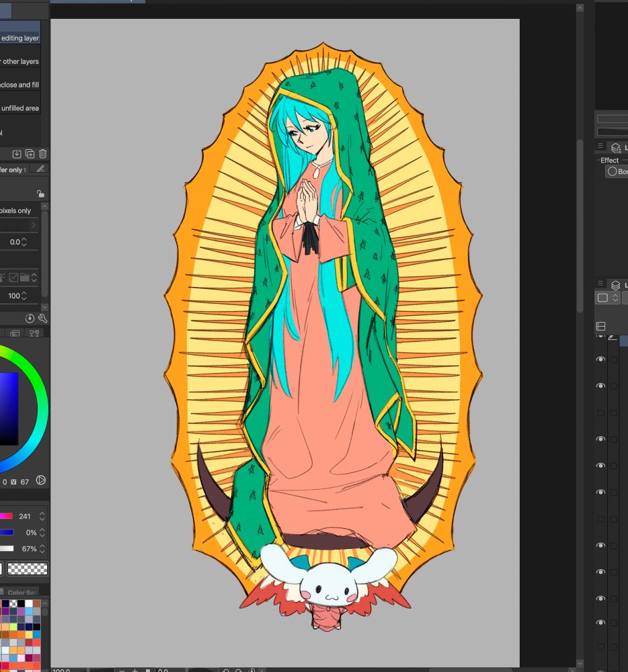The height and width of the screenshot is (672, 628).
Task: Pick a shade in the blue color square
Action: pos(9,409)
